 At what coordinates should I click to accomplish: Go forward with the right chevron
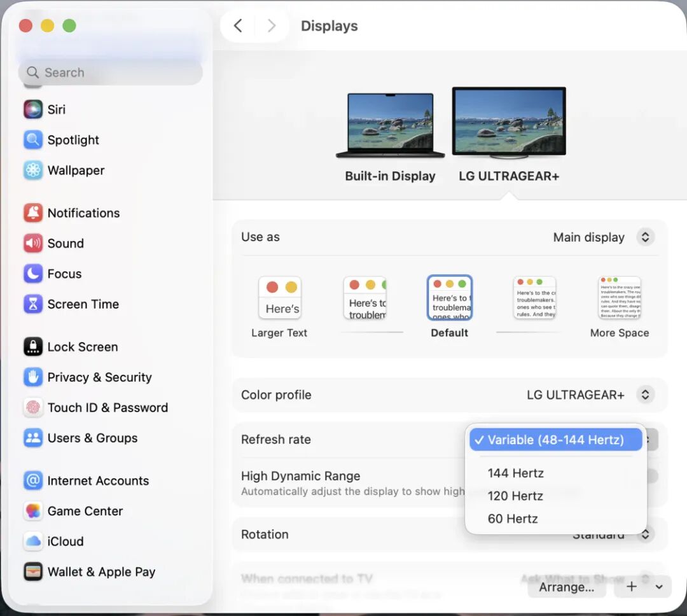[272, 26]
